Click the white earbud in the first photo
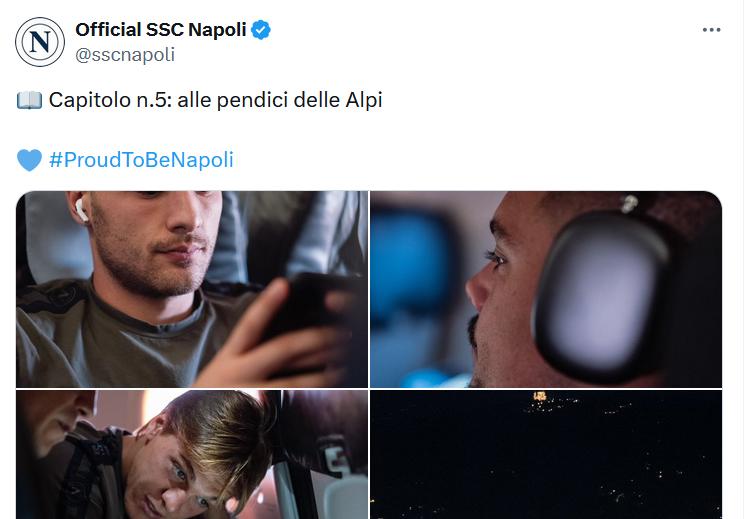Screen dimensions: 747x519 pyautogui.click(x=81, y=210)
